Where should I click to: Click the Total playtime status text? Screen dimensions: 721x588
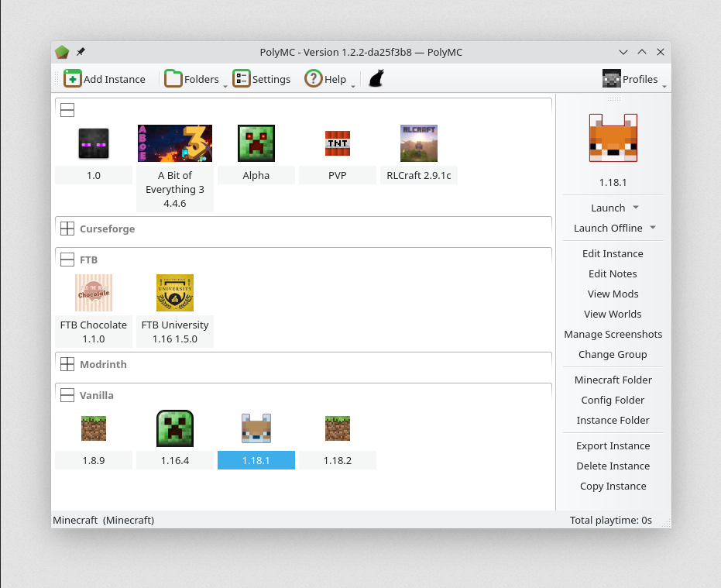(610, 521)
